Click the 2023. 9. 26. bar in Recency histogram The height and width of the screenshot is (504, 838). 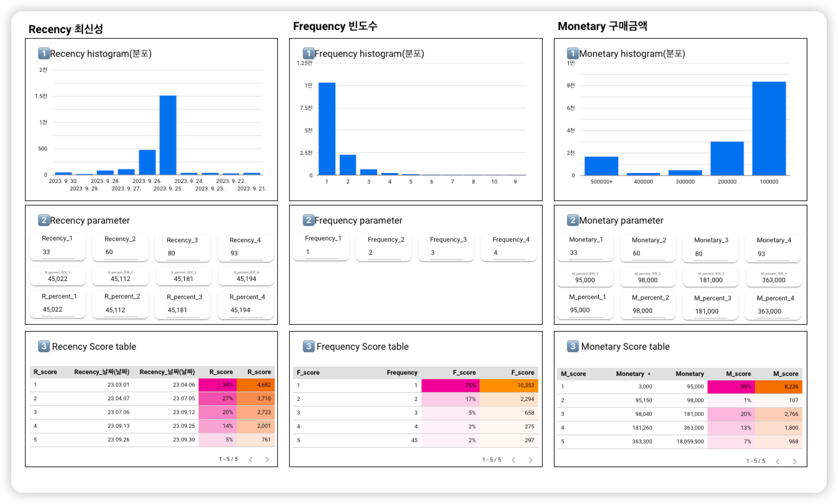point(147,162)
